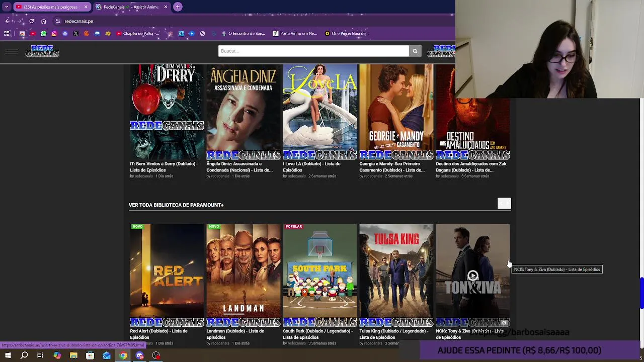
Task: Click the Buscar search field
Action: pos(313,51)
